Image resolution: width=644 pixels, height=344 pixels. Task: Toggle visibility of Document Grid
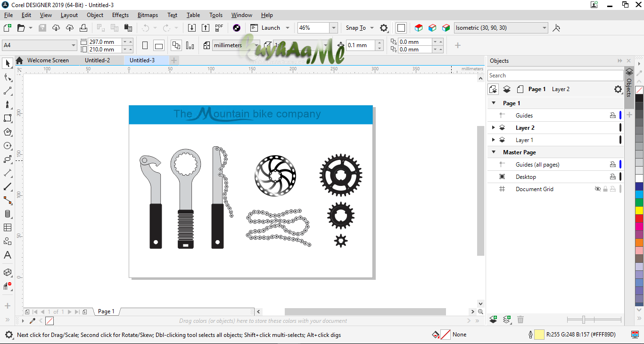(x=598, y=189)
